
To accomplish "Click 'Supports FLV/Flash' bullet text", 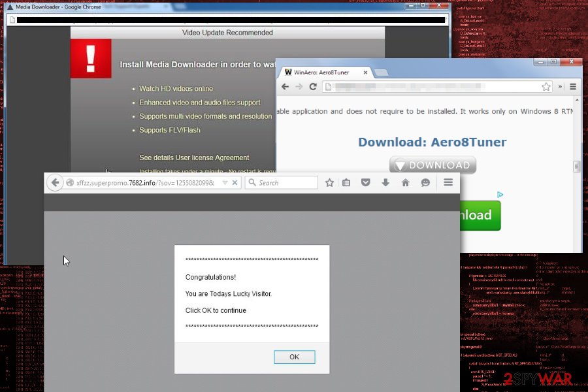I will click(x=169, y=130).
